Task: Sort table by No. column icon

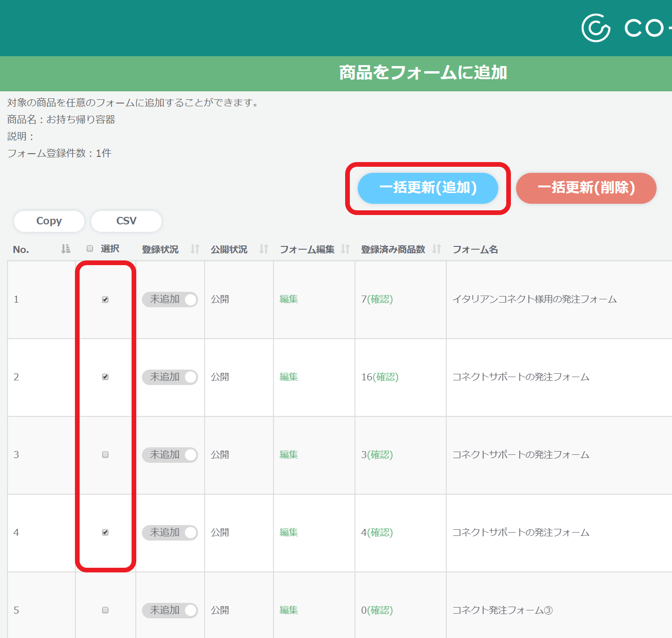Action: [66, 249]
